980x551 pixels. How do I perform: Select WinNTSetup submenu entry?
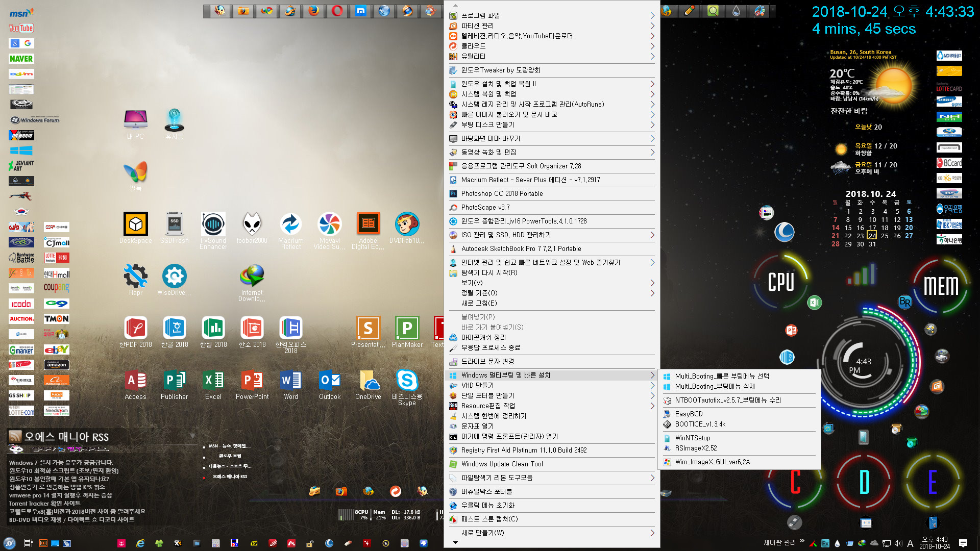pos(740,438)
